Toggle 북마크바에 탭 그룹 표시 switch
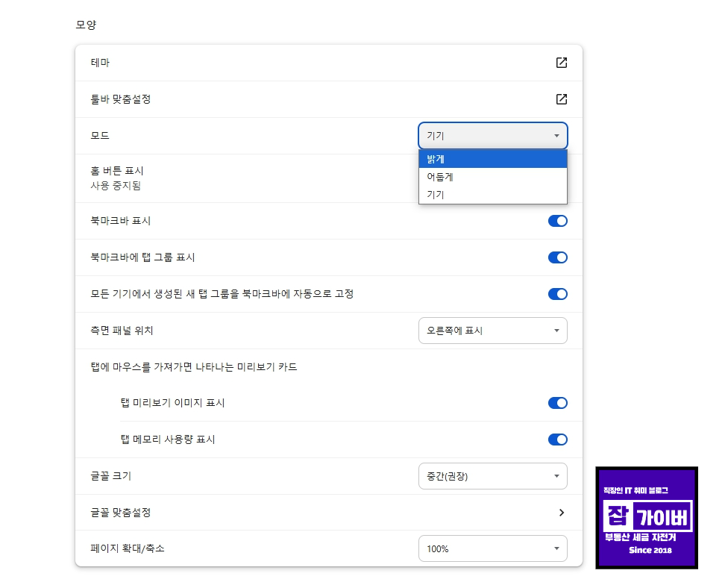Screen dimensions: 728x588 pyautogui.click(x=558, y=257)
